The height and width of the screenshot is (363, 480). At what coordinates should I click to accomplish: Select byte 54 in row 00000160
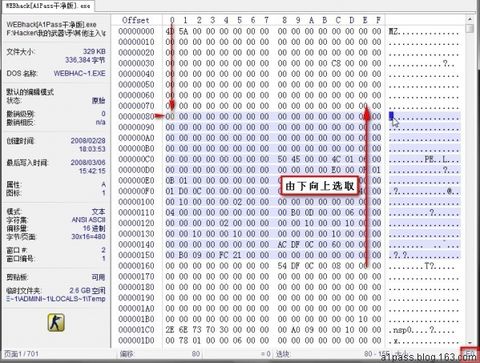click(282, 266)
